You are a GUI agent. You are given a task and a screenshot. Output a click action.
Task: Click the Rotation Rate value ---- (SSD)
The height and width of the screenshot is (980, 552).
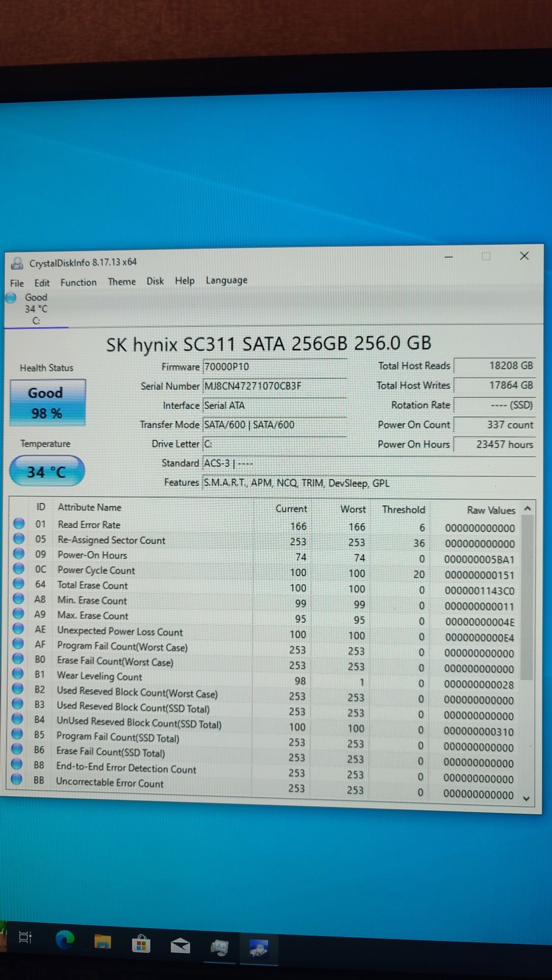tap(494, 405)
